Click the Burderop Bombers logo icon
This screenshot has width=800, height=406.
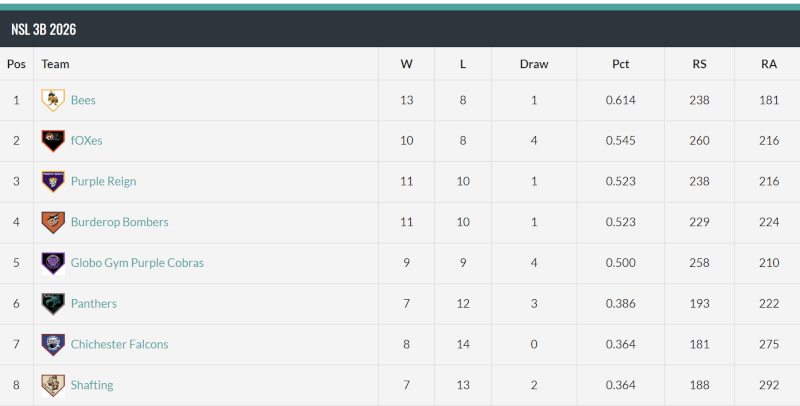click(x=53, y=222)
